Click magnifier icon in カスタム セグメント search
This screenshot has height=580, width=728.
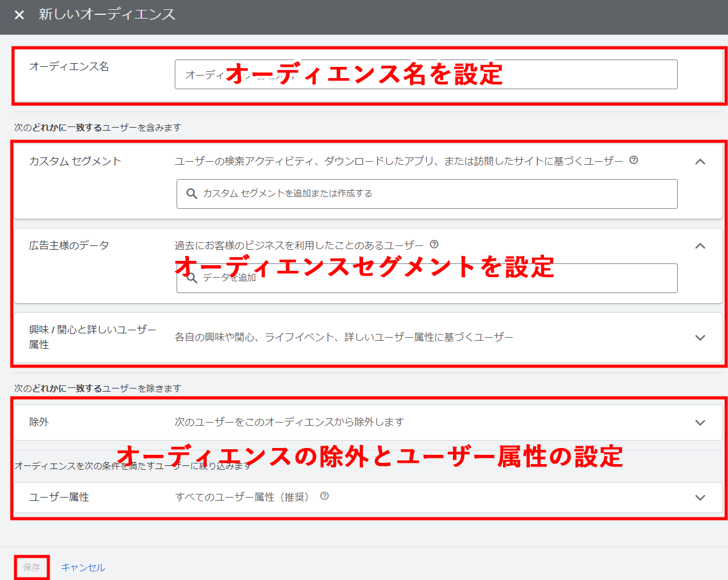pos(191,194)
